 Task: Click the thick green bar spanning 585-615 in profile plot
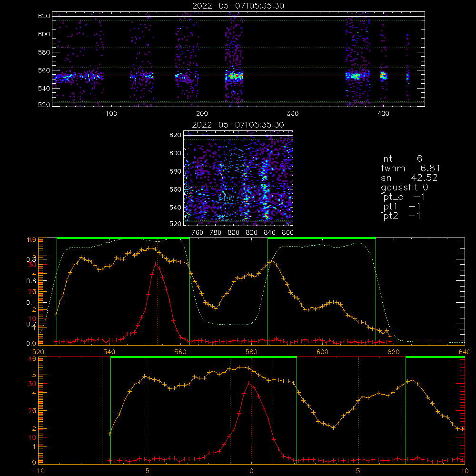322,238
